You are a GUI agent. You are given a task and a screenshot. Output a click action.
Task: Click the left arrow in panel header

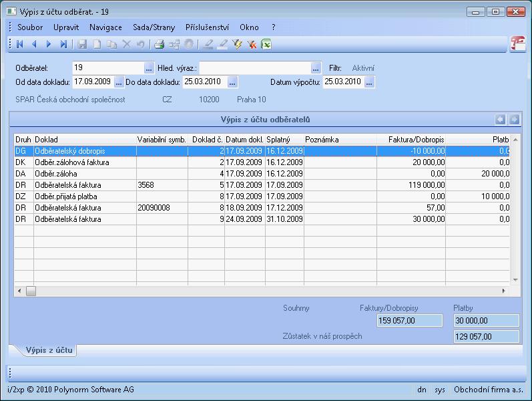[500, 119]
